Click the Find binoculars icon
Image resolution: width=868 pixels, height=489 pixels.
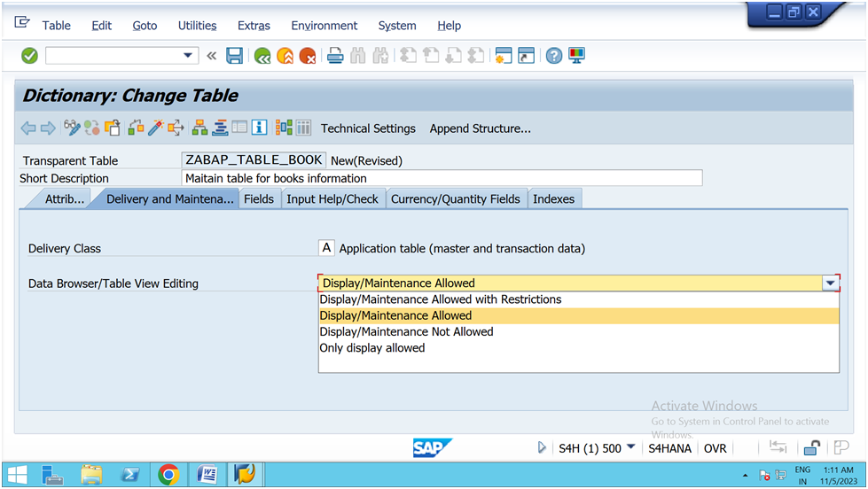click(x=357, y=55)
